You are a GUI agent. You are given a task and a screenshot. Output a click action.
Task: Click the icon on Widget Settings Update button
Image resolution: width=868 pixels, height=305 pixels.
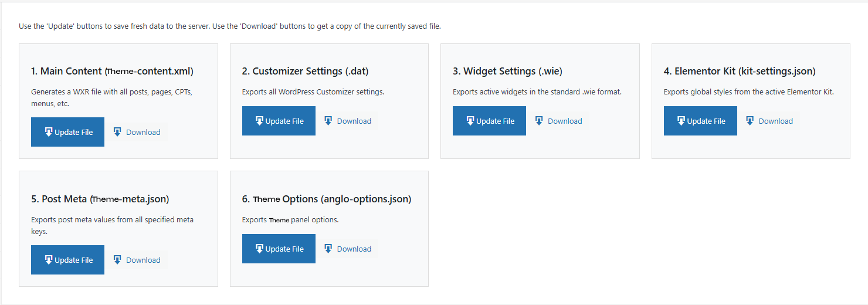470,121
